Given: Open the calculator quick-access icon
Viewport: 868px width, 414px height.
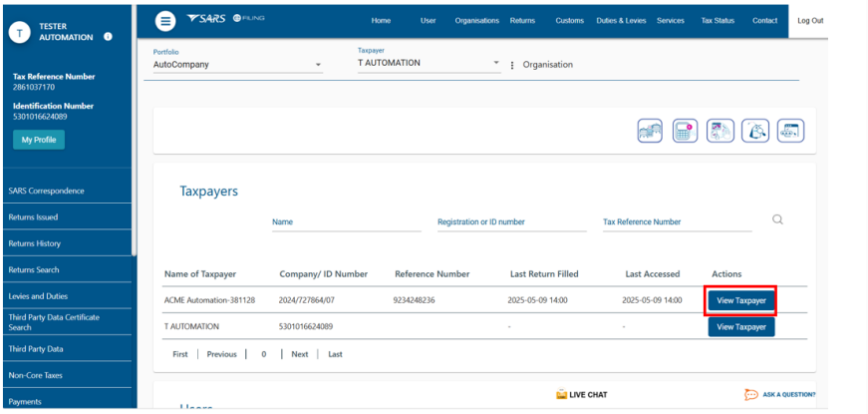Looking at the screenshot, I should coord(685,131).
